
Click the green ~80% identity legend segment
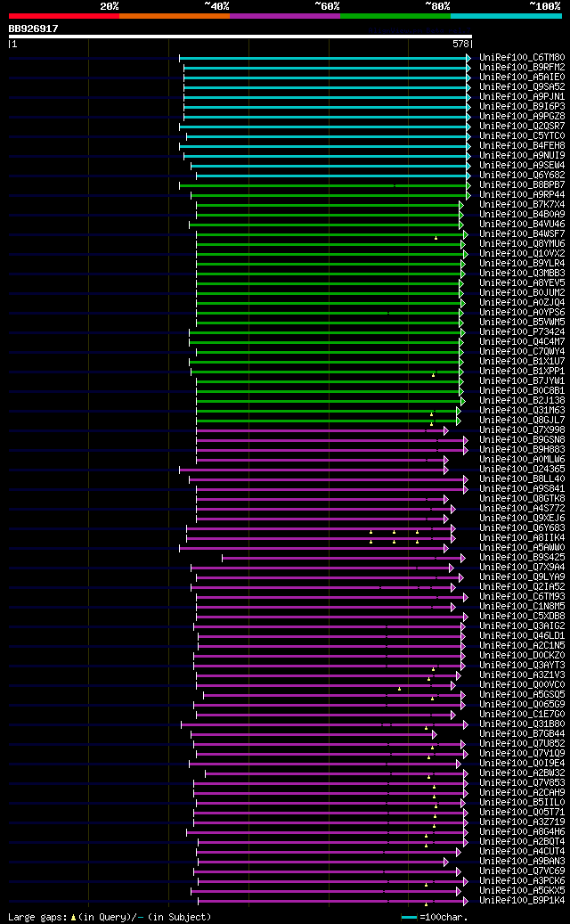pos(395,16)
